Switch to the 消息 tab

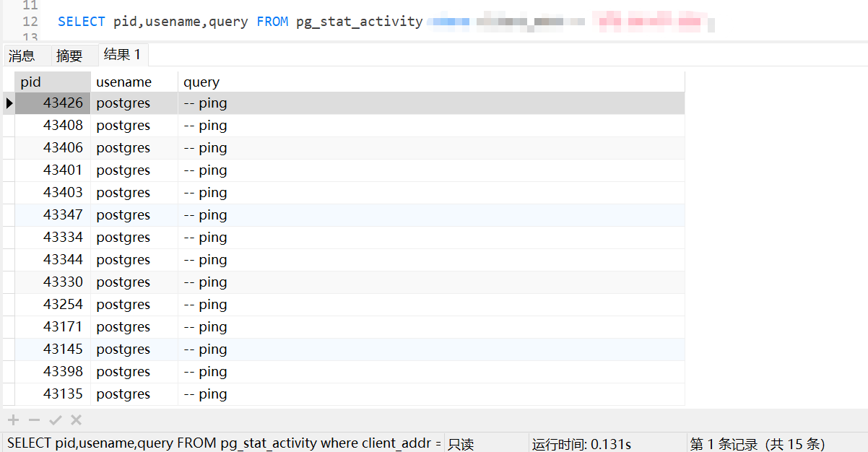click(x=22, y=56)
